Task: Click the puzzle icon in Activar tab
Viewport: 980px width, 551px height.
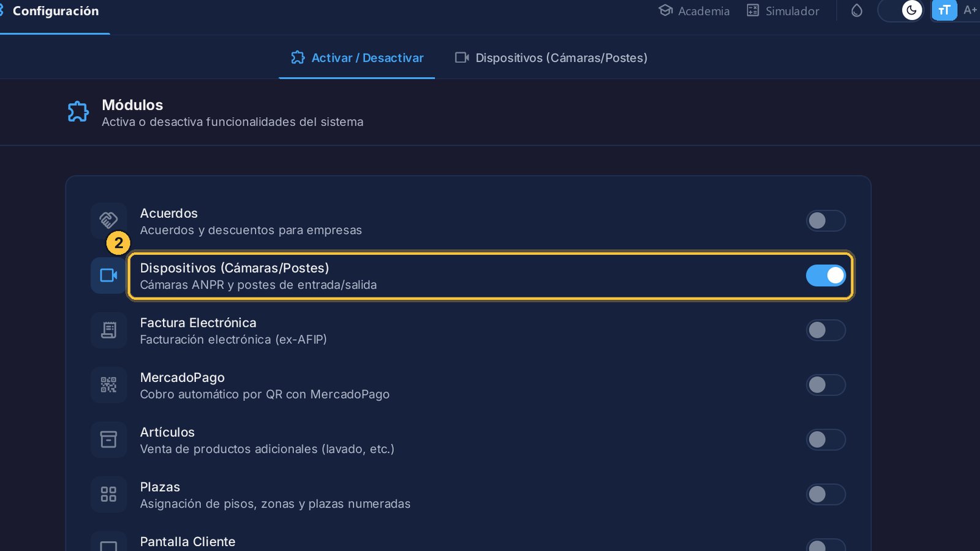Action: [298, 58]
